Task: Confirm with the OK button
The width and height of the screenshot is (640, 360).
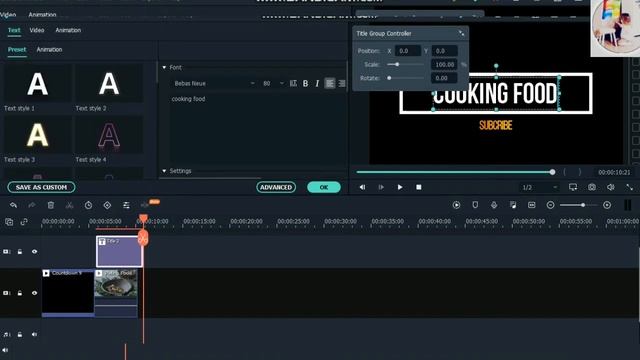Action: pos(324,187)
